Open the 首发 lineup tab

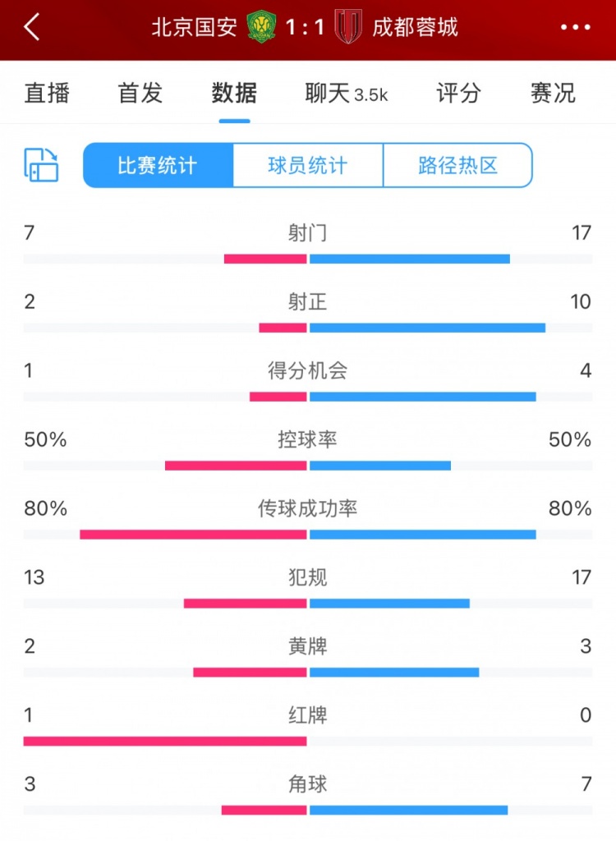pos(138,94)
